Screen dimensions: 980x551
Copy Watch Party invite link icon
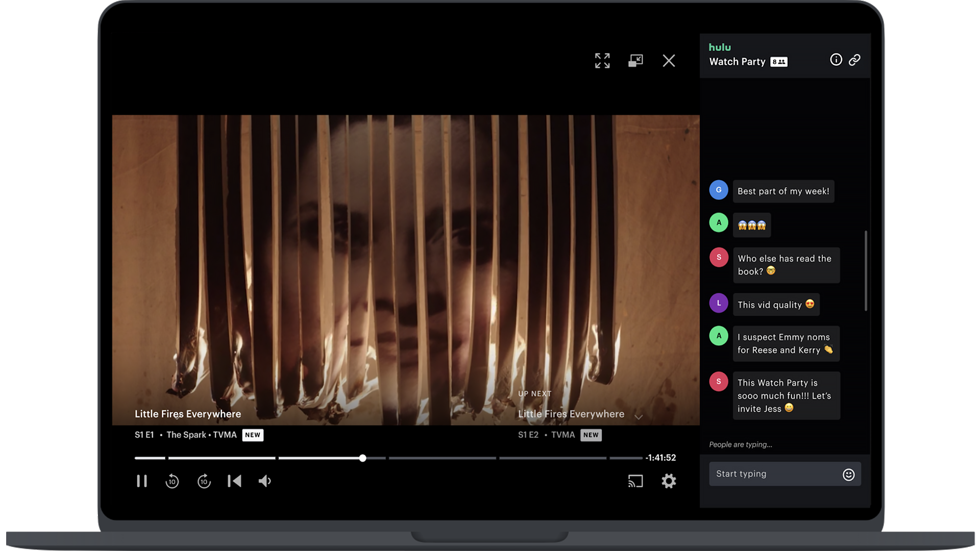(x=854, y=60)
